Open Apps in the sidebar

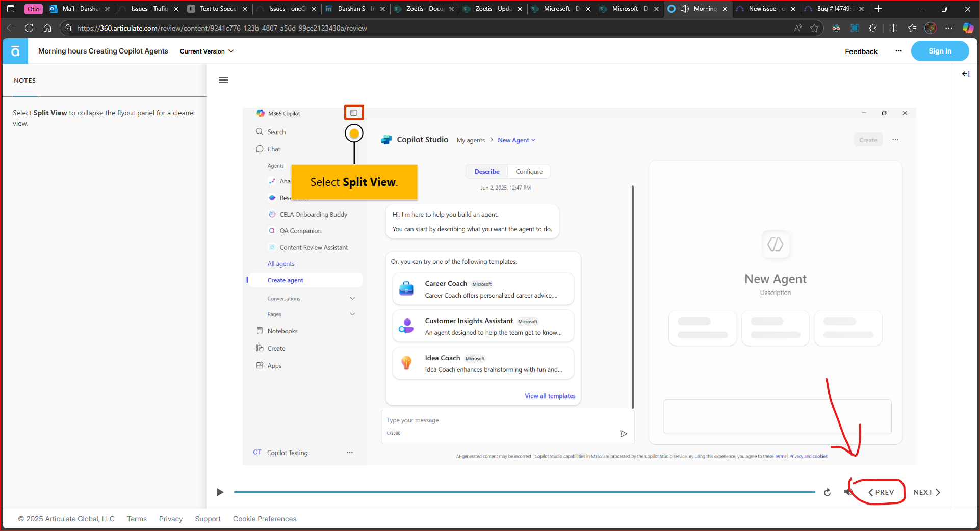coord(274,366)
